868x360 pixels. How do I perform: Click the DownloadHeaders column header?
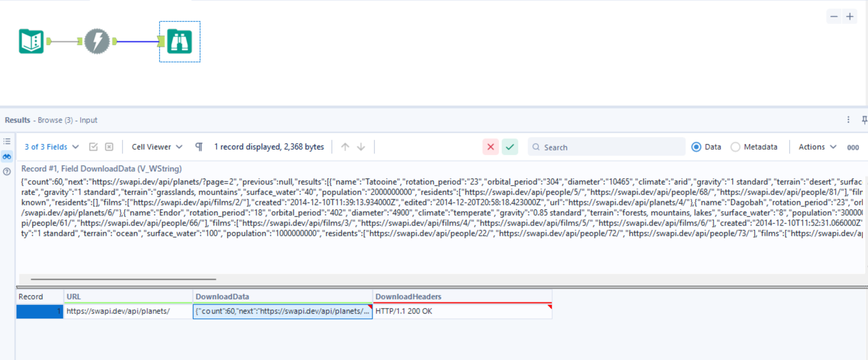click(463, 296)
